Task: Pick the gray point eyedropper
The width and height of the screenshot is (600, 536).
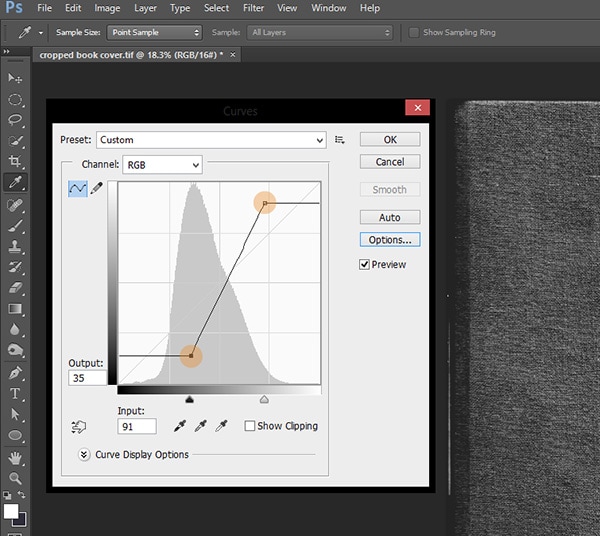Action: tap(201, 426)
